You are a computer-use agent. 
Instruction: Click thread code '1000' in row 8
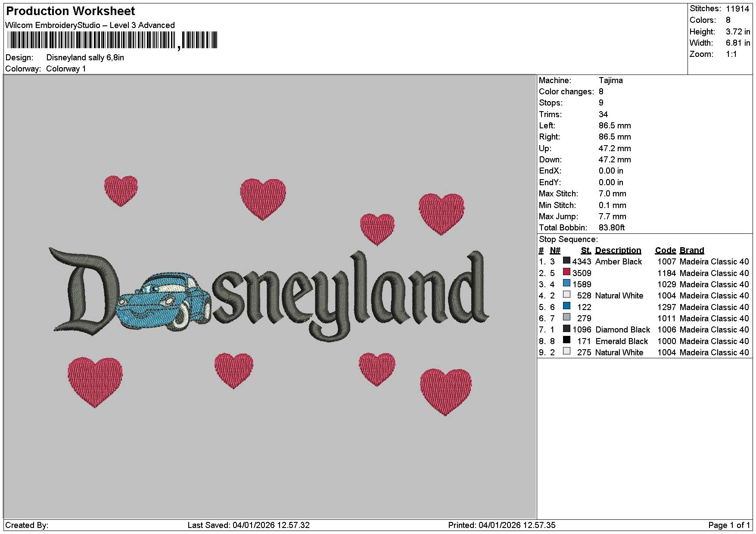[x=666, y=341]
